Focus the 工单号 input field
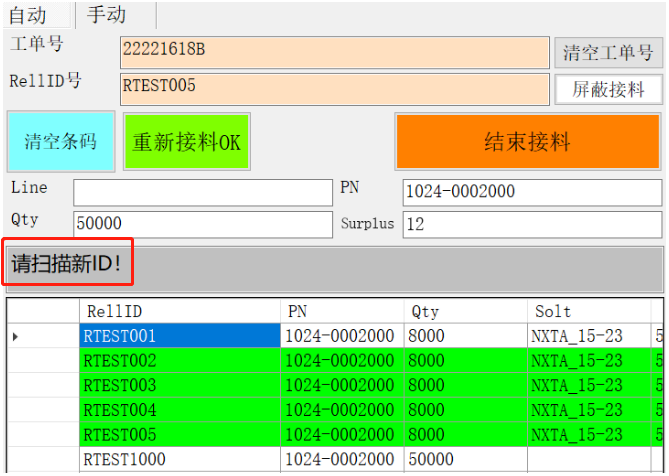 (334, 52)
